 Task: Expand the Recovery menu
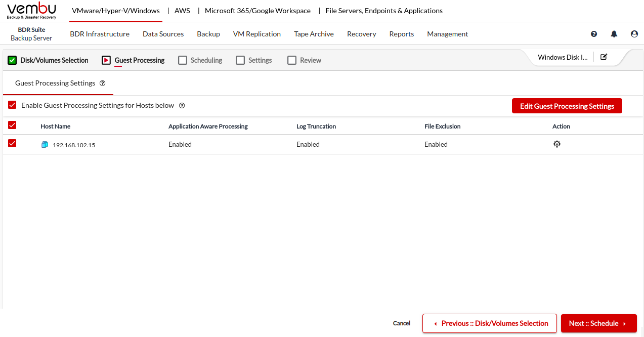click(x=361, y=34)
